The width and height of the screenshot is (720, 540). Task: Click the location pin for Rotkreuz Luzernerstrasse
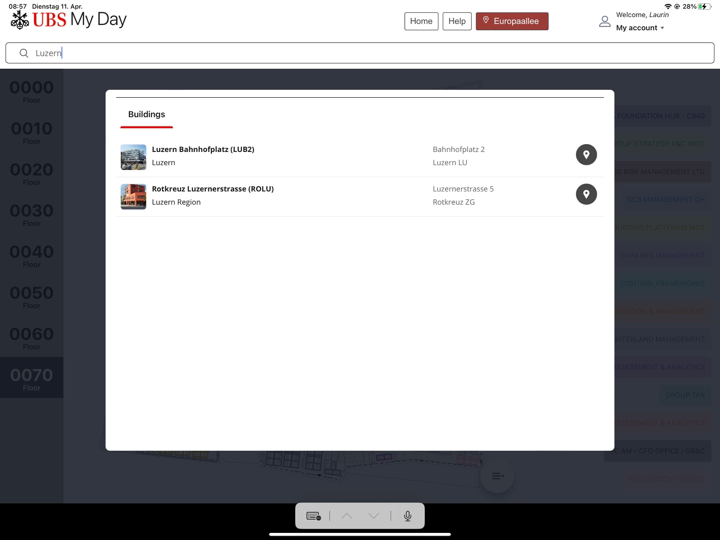586,194
